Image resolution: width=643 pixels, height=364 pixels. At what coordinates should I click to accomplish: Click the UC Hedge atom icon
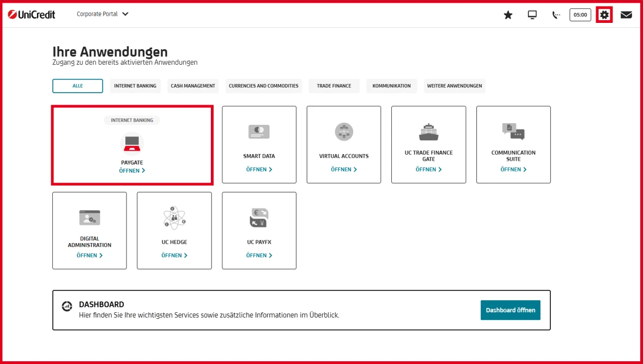[174, 217]
